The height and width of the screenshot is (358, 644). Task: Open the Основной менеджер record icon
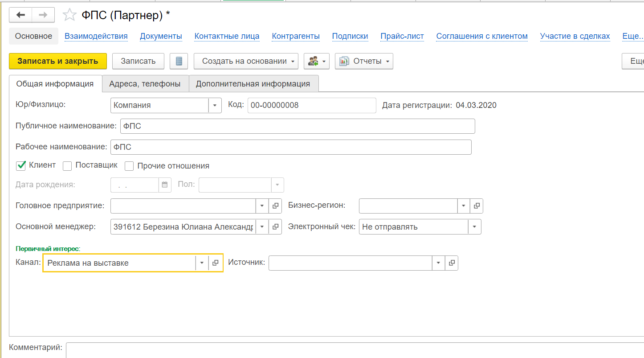275,226
